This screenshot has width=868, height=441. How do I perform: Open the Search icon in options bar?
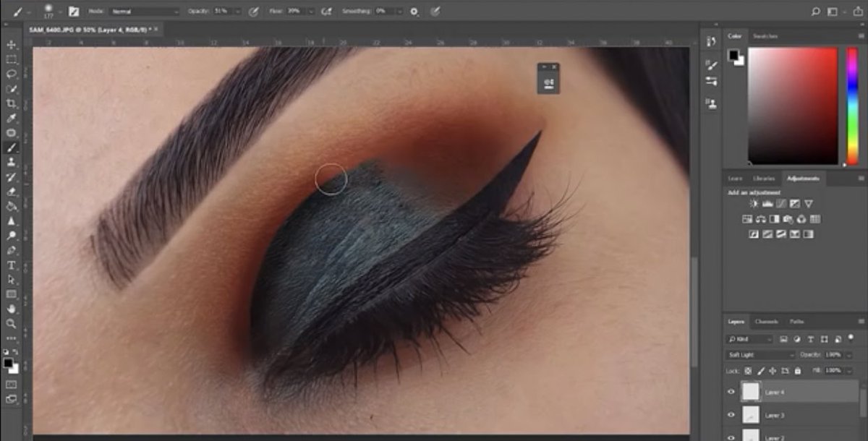click(x=816, y=12)
